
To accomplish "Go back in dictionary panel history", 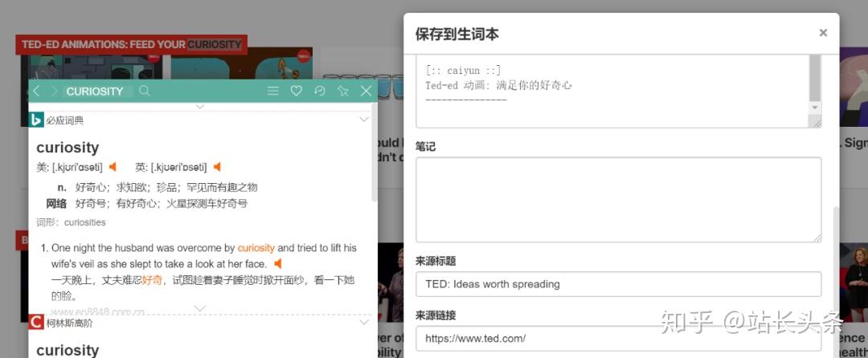I will click(36, 92).
